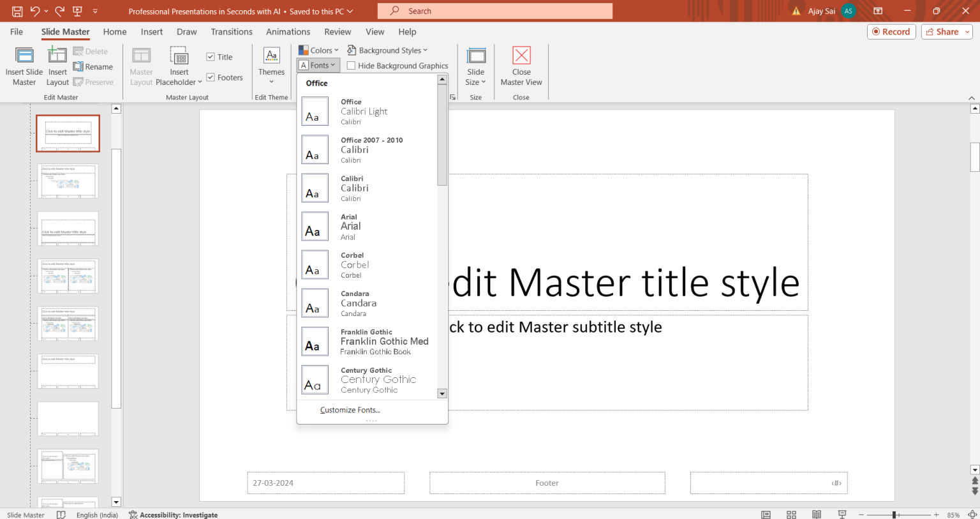Click the Record button
The height and width of the screenshot is (519, 980).
pos(891,32)
